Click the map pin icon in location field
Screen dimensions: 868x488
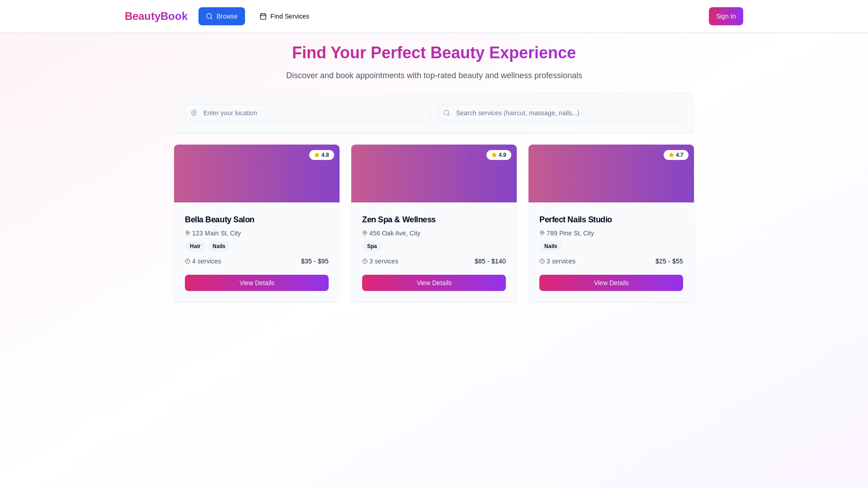194,113
